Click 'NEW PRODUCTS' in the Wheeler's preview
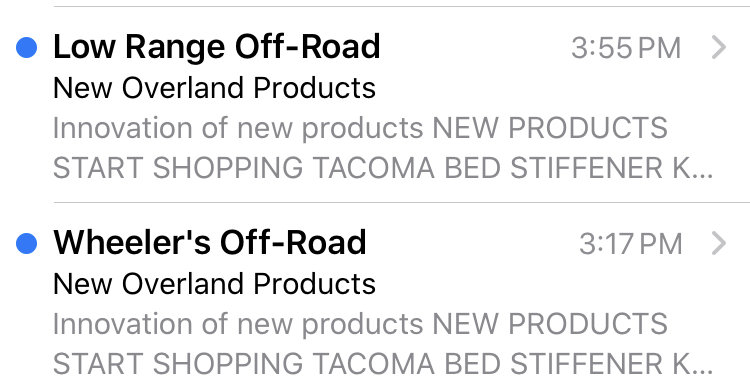This screenshot has height=380, width=750. click(x=550, y=324)
